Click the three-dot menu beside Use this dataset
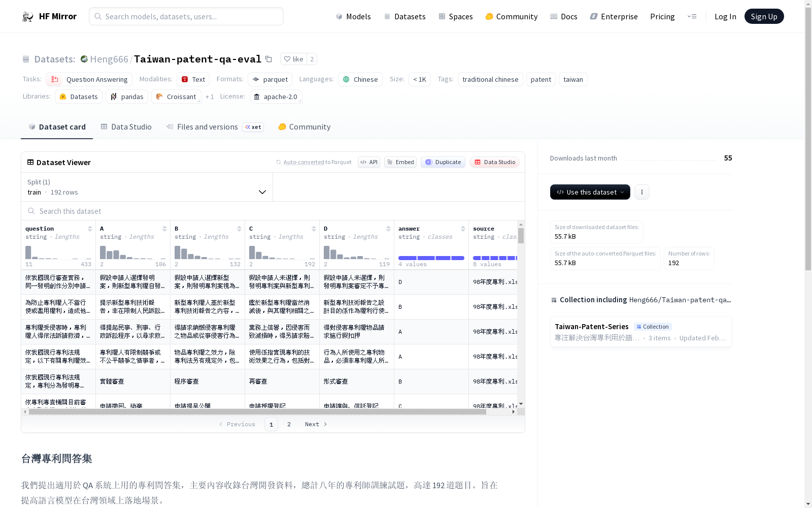This screenshot has height=508, width=812. tap(642, 192)
